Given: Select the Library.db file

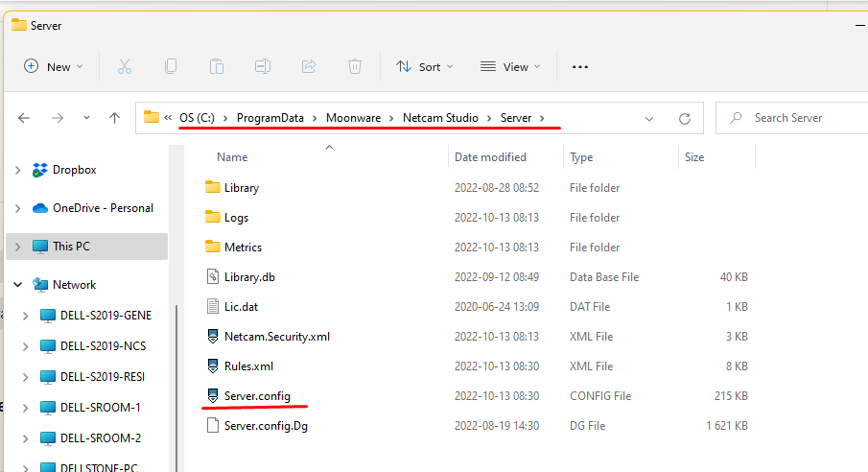Looking at the screenshot, I should (x=249, y=277).
